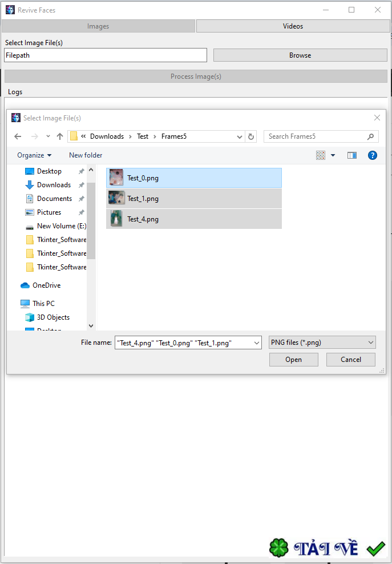392x564 pixels.
Task: Change view layout icon
Action: click(x=321, y=155)
